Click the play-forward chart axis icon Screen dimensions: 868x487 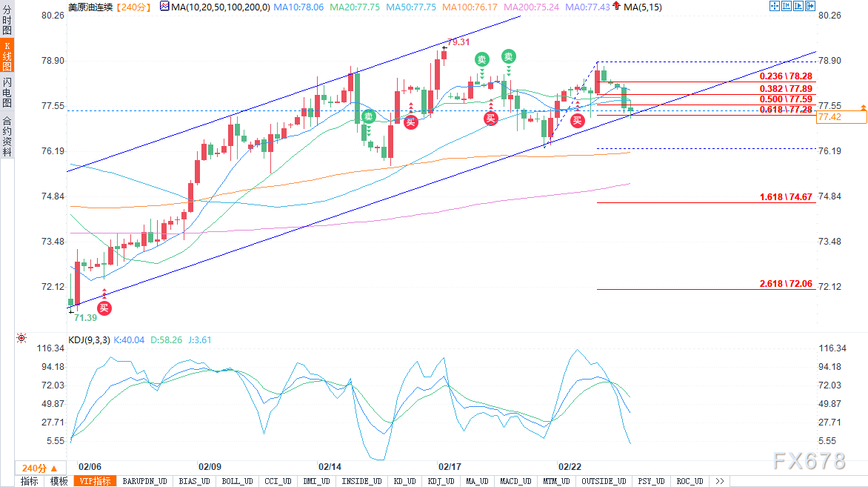pos(798,6)
